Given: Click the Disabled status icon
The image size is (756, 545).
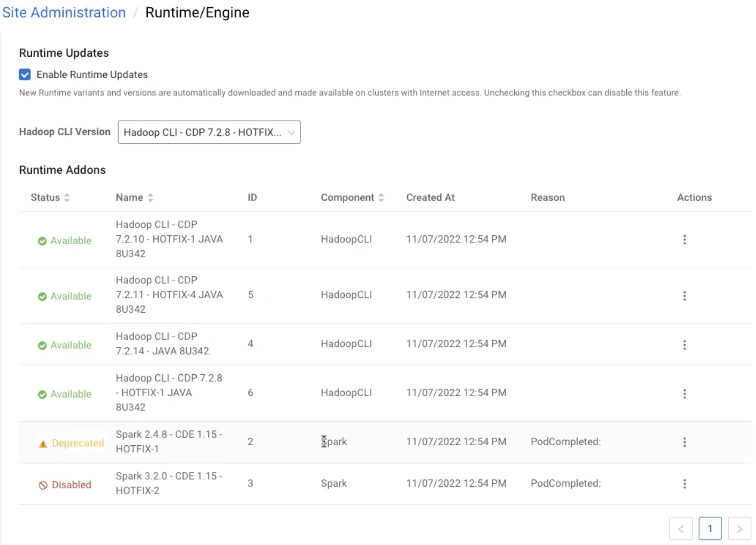Looking at the screenshot, I should 43,485.
